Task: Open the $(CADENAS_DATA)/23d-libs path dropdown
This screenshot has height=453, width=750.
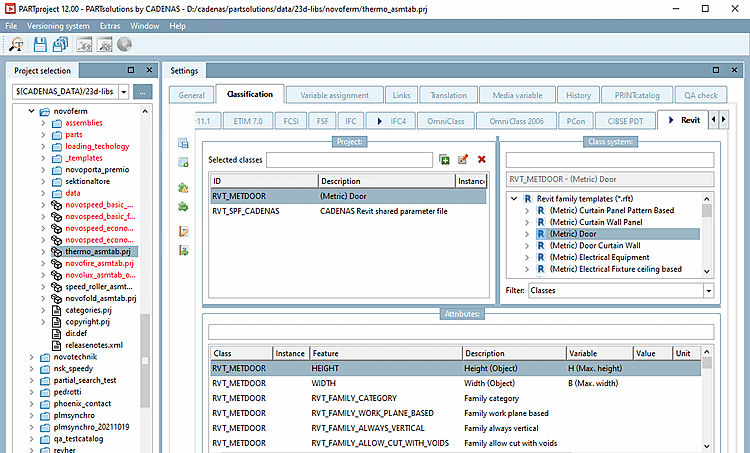Action: 123,92
